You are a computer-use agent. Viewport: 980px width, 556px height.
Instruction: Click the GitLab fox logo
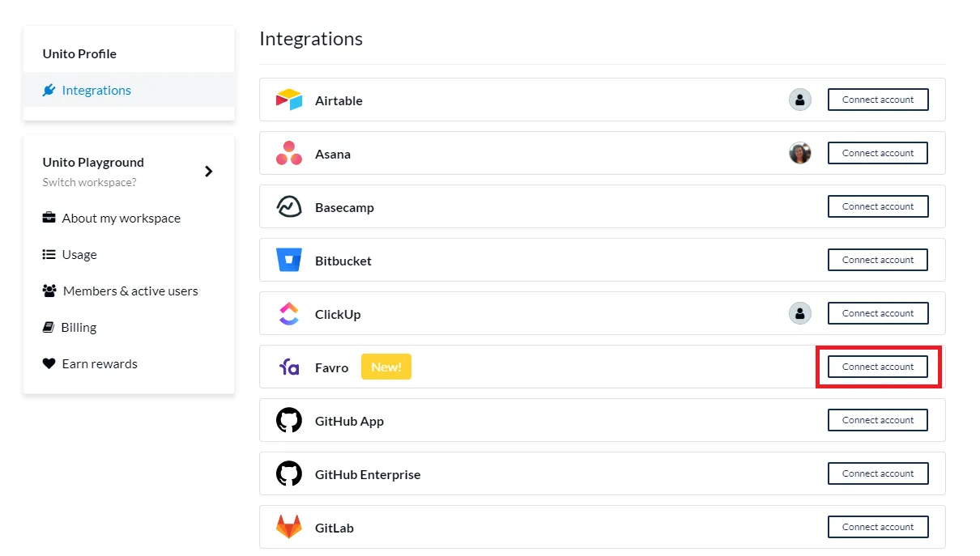pos(289,528)
